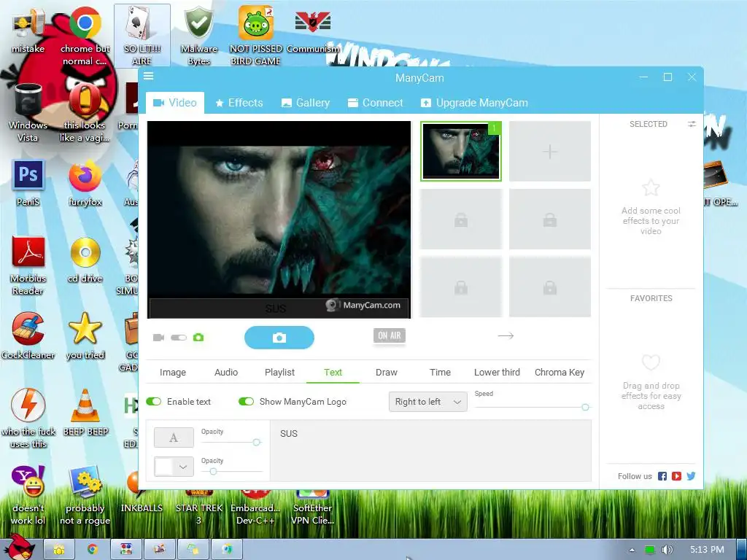Click the main video preview of Morbius
Viewport: 747px width, 560px height.
279,219
